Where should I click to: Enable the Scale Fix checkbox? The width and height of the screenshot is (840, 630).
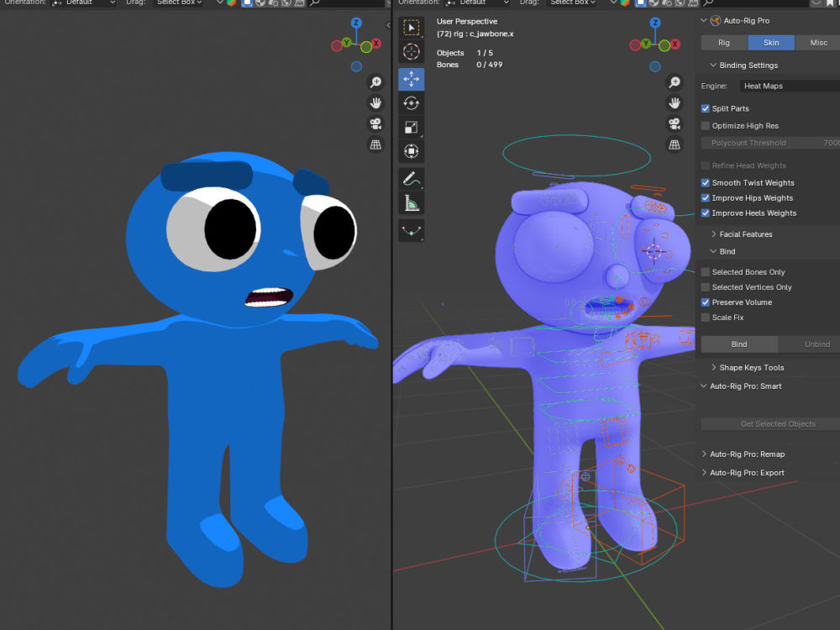point(706,318)
